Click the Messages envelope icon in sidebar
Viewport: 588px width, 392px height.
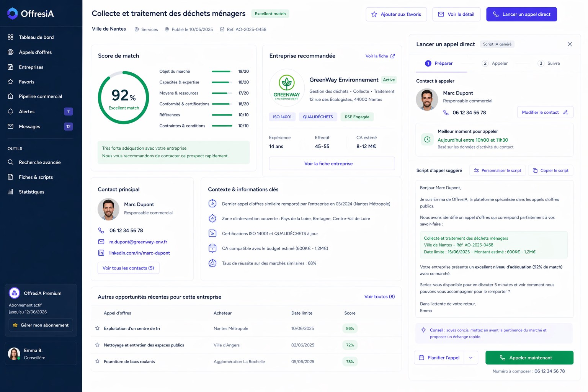click(11, 126)
